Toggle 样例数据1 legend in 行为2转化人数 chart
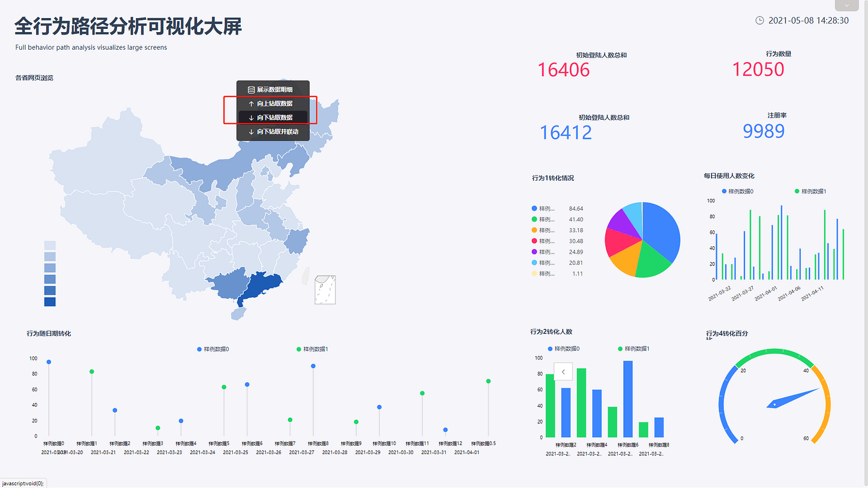Image resolution: width=868 pixels, height=488 pixels. click(633, 348)
